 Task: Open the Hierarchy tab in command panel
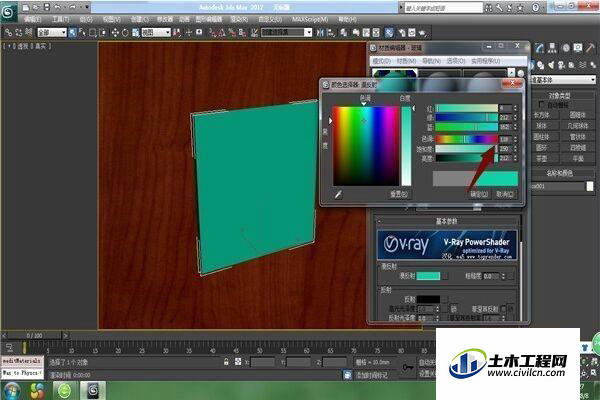pyautogui.click(x=552, y=48)
